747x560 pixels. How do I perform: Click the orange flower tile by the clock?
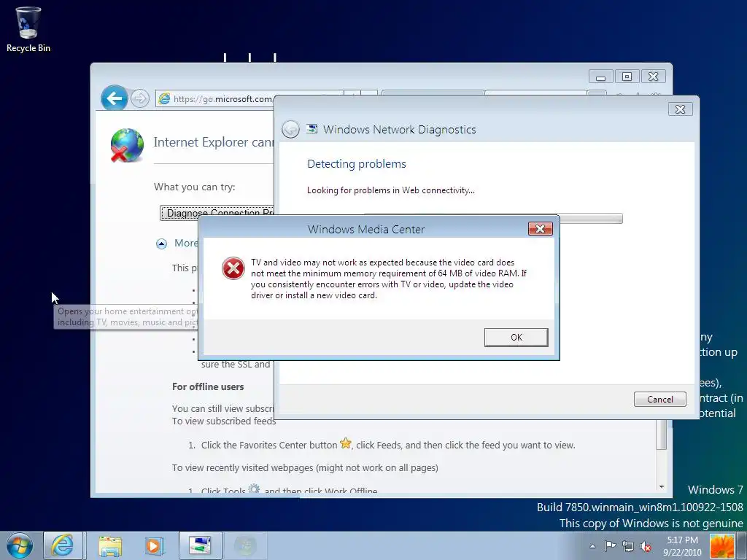[x=721, y=546]
